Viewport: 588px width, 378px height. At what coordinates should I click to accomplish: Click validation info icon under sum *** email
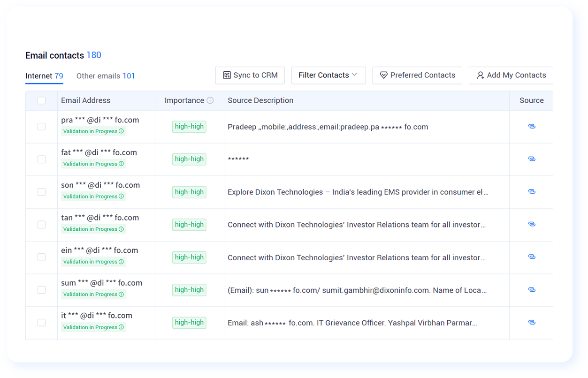122,295
